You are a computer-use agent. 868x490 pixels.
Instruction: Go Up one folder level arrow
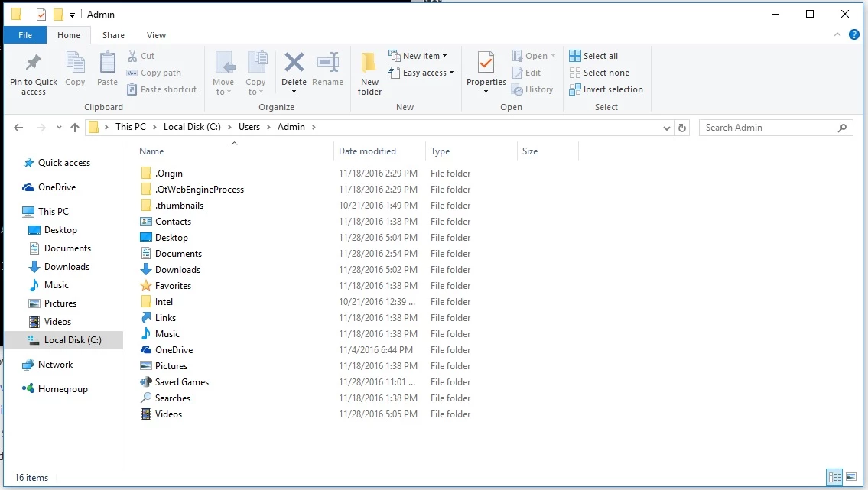75,128
